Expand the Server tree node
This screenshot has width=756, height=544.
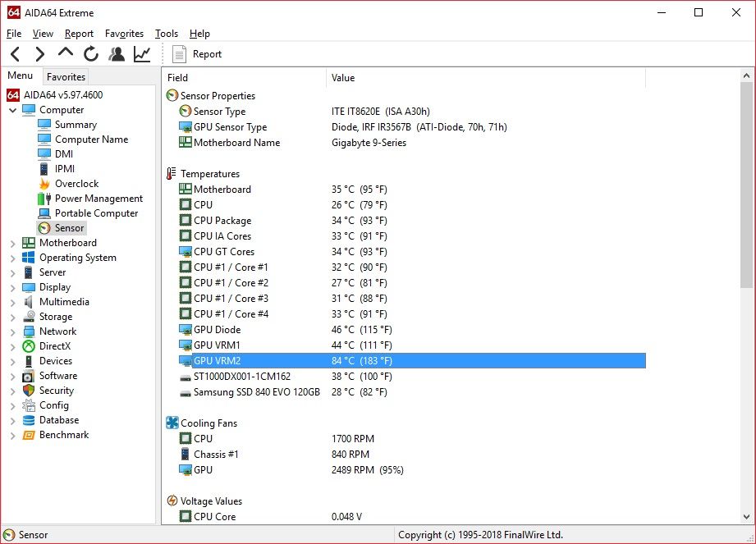tap(13, 273)
